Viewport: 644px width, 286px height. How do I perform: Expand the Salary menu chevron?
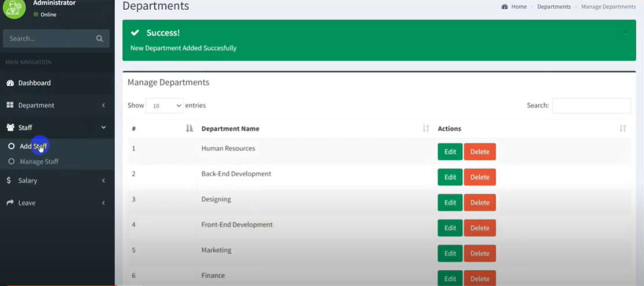[x=104, y=181]
